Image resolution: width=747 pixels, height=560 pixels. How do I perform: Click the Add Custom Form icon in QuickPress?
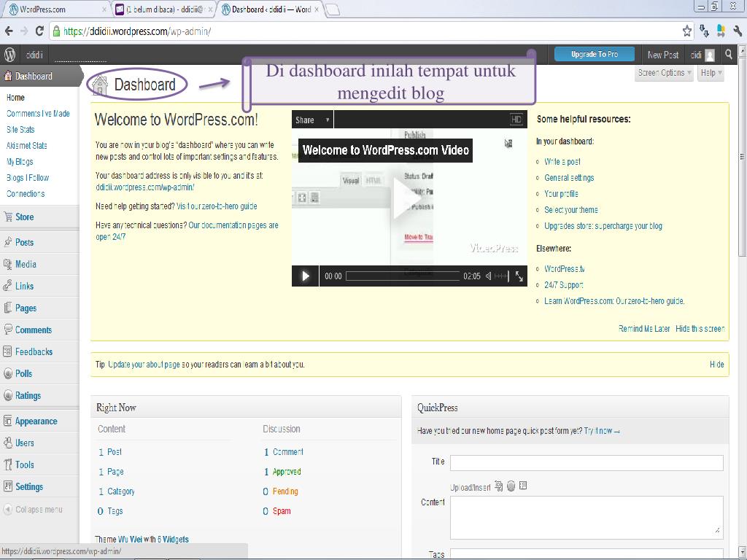point(523,486)
